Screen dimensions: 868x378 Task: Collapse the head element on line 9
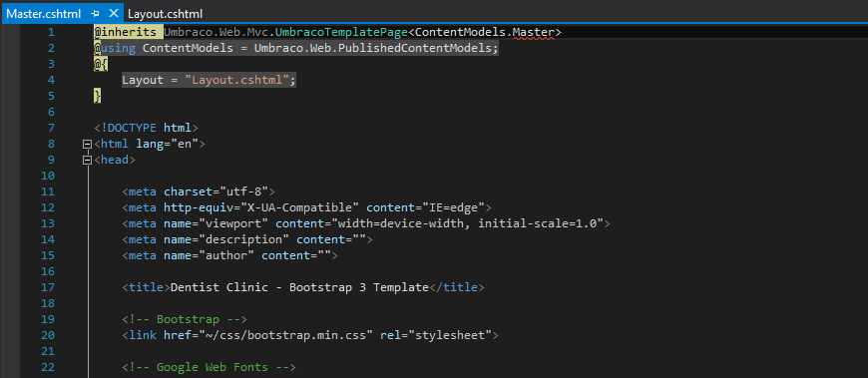click(87, 160)
